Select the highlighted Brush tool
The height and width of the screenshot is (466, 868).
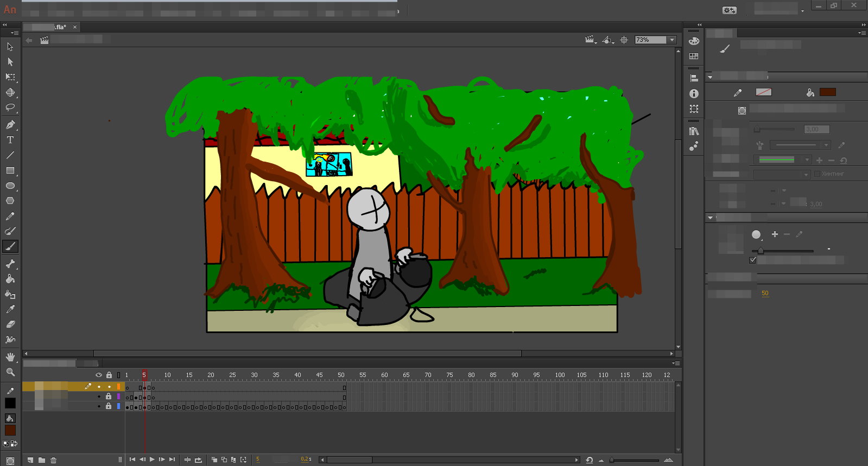(10, 246)
